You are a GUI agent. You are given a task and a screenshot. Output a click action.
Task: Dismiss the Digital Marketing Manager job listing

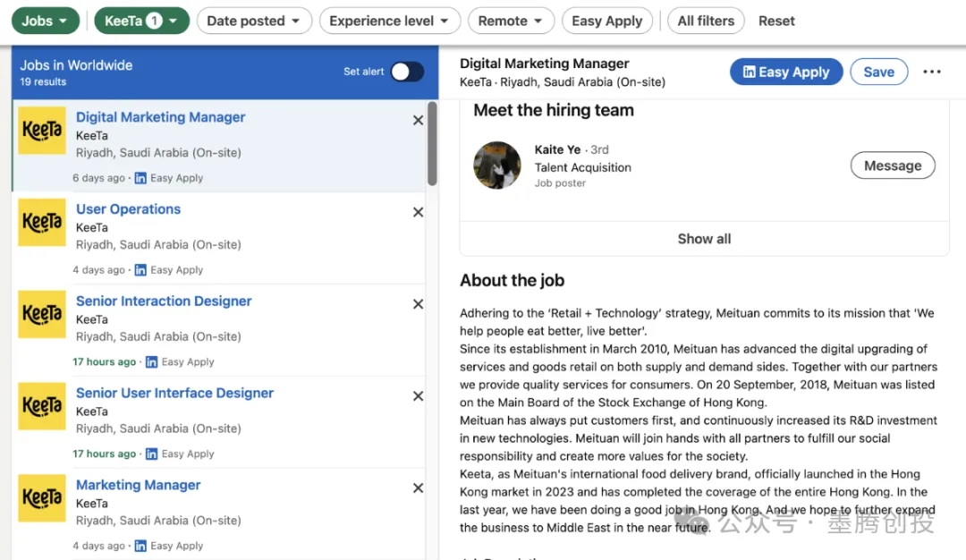tap(418, 120)
